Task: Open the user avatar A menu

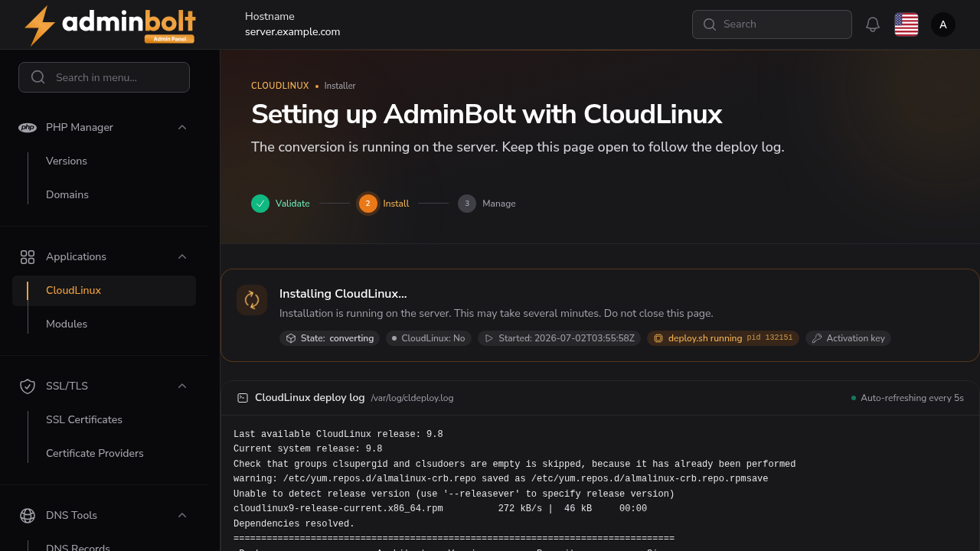Action: click(943, 24)
